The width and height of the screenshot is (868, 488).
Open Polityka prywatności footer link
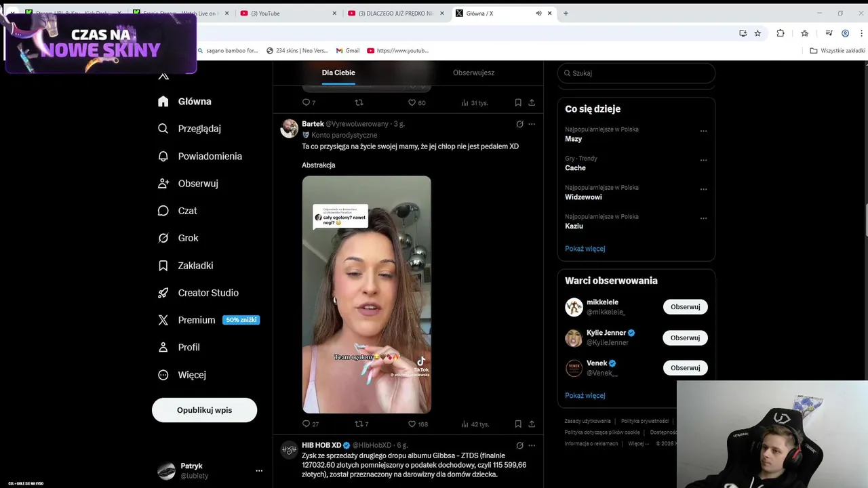tap(644, 421)
